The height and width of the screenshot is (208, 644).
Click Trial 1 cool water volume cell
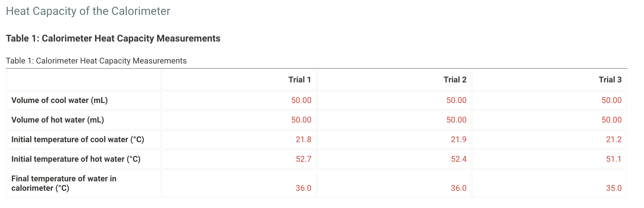tap(239, 100)
